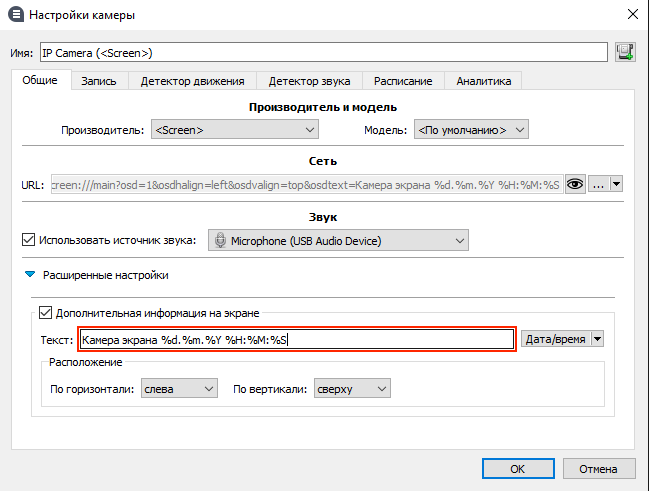
Task: Click into the OSD Текст input field
Action: click(x=296, y=339)
